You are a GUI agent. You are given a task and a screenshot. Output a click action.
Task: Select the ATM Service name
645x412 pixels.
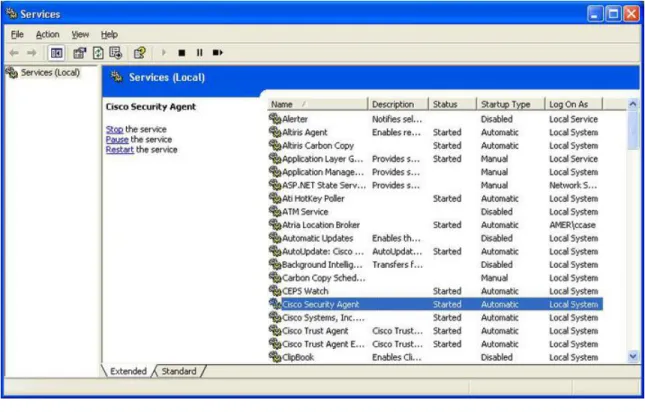[305, 212]
